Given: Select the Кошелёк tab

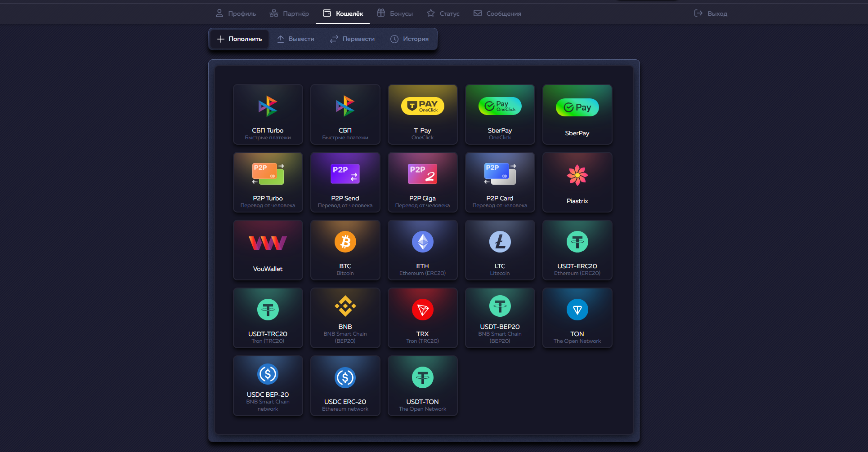Looking at the screenshot, I should coord(343,13).
